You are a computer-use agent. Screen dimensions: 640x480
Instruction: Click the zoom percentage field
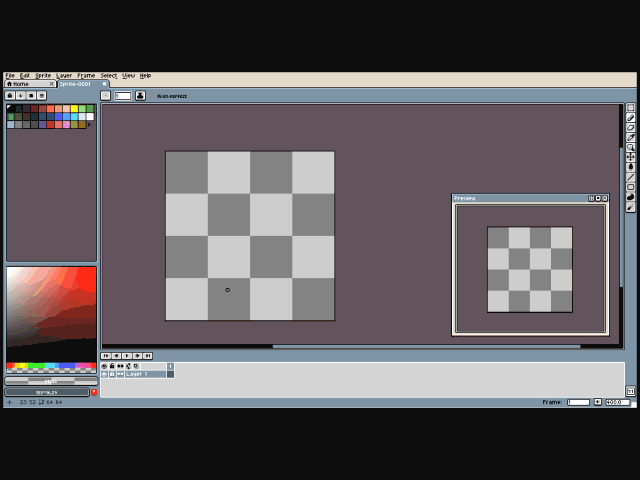[x=617, y=402]
